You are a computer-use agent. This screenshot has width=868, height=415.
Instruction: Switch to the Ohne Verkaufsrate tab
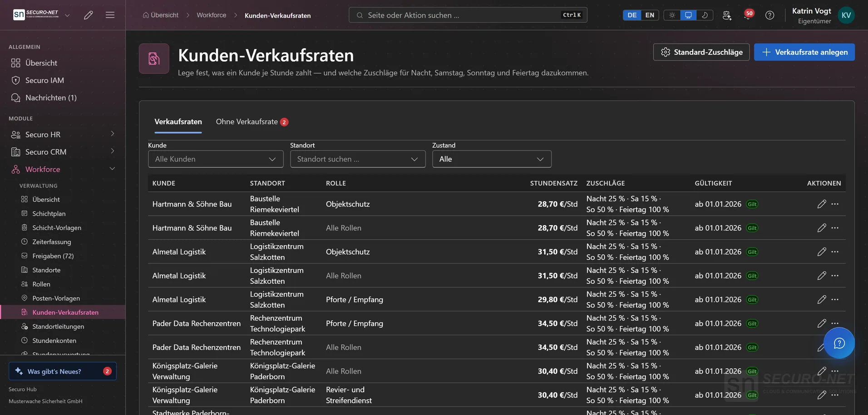pyautogui.click(x=252, y=122)
